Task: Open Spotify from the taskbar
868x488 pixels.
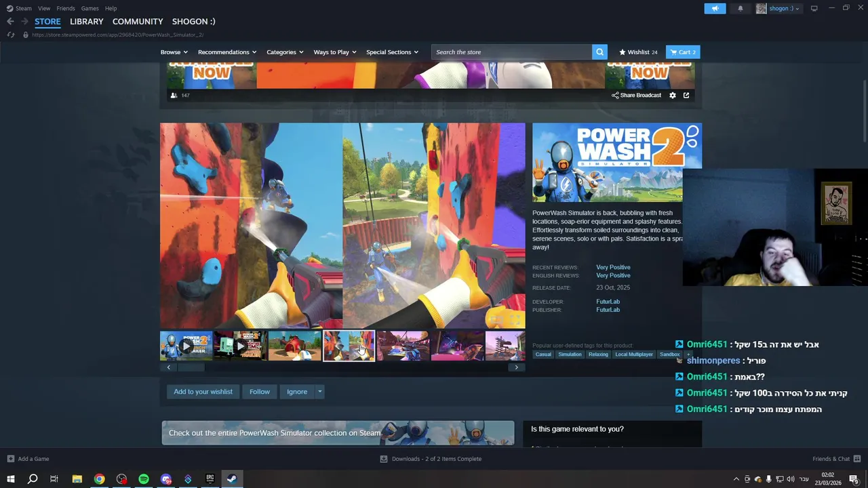Action: pos(144,479)
